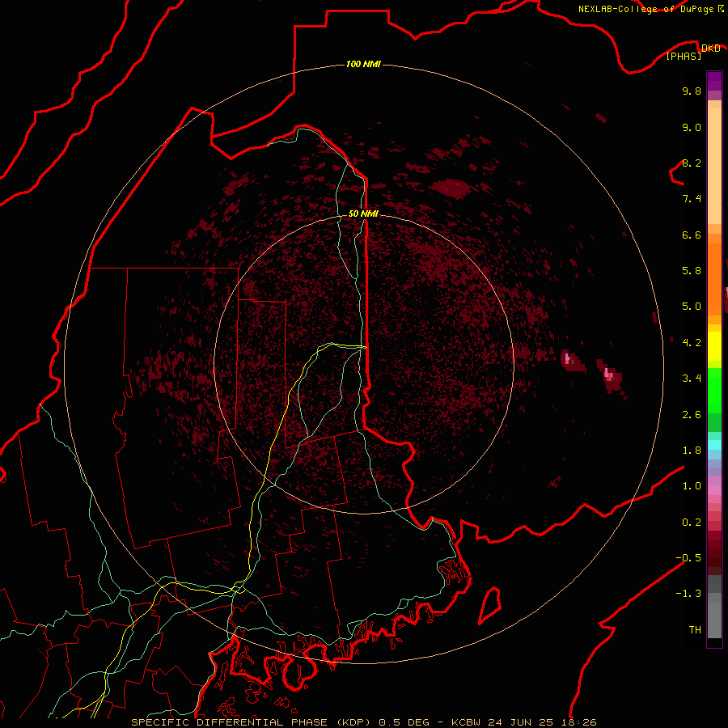Click the 3.4 value on the color scale
This screenshot has width=728, height=728.
pyautogui.click(x=692, y=379)
